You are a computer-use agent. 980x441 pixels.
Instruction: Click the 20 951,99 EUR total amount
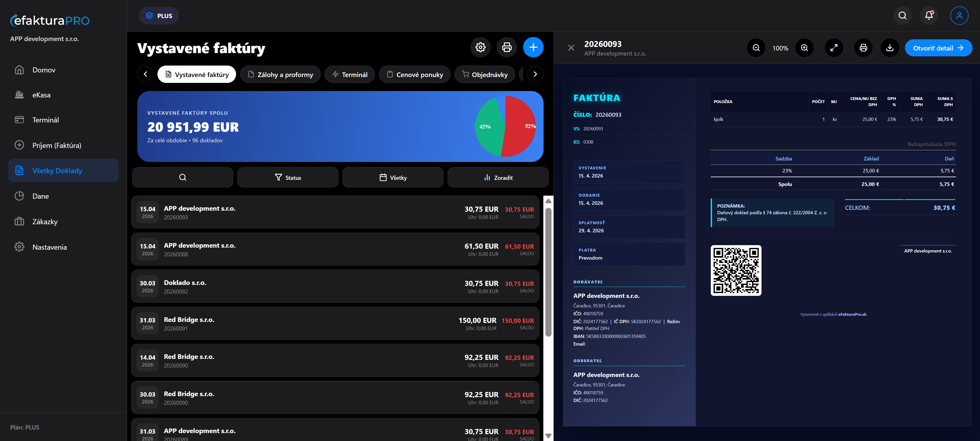pyautogui.click(x=193, y=127)
